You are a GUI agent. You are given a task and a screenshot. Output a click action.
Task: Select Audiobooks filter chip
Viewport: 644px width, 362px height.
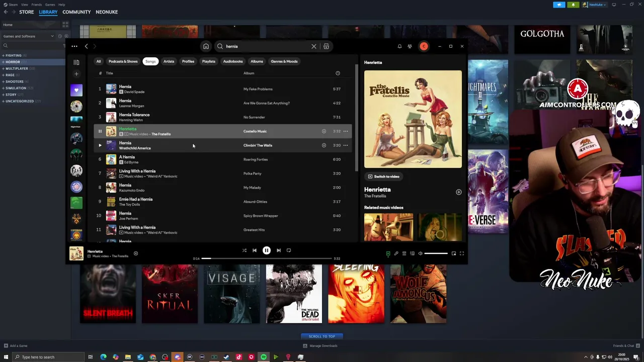pyautogui.click(x=233, y=61)
